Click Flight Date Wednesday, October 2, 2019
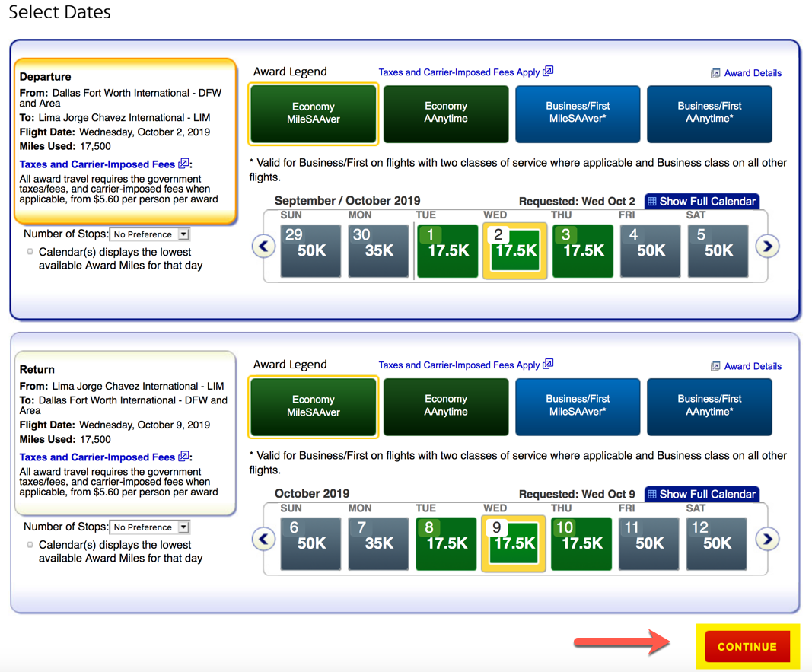Image resolution: width=812 pixels, height=672 pixels. click(115, 132)
